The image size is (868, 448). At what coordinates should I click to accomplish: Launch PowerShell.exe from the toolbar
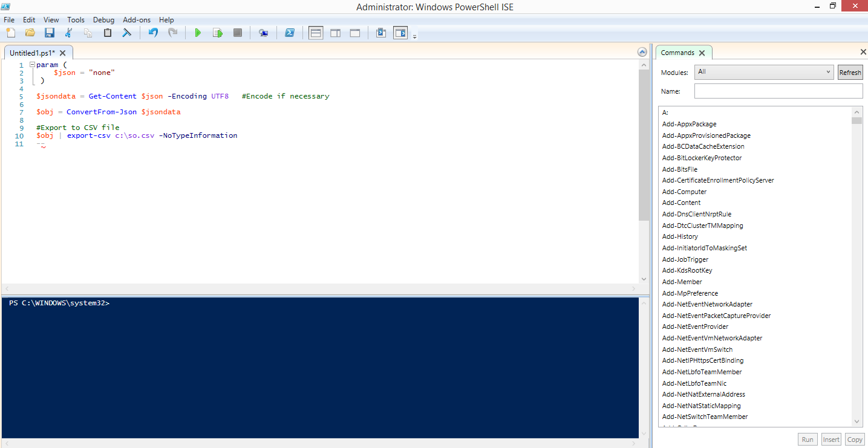pos(290,33)
